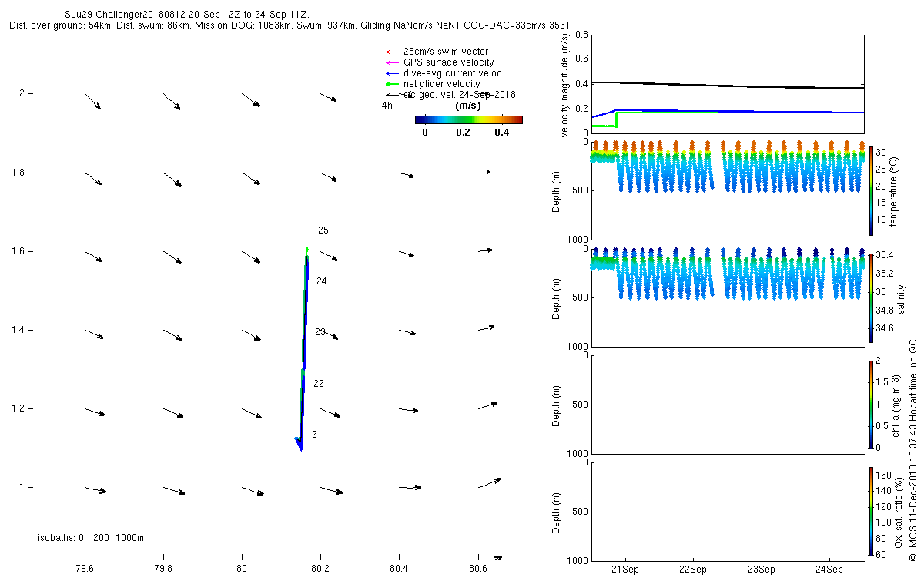Click day label 21 near track start

(x=316, y=435)
